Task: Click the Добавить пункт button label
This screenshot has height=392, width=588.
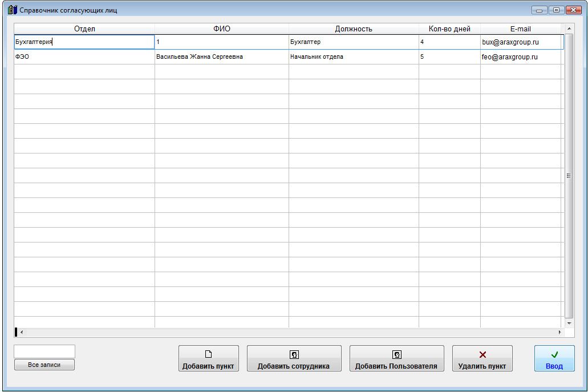Action: coord(208,366)
